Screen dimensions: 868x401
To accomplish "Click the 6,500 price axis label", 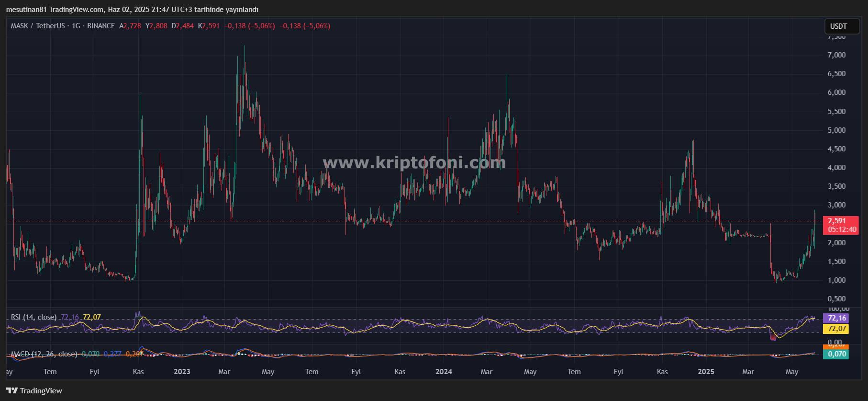I will point(836,74).
